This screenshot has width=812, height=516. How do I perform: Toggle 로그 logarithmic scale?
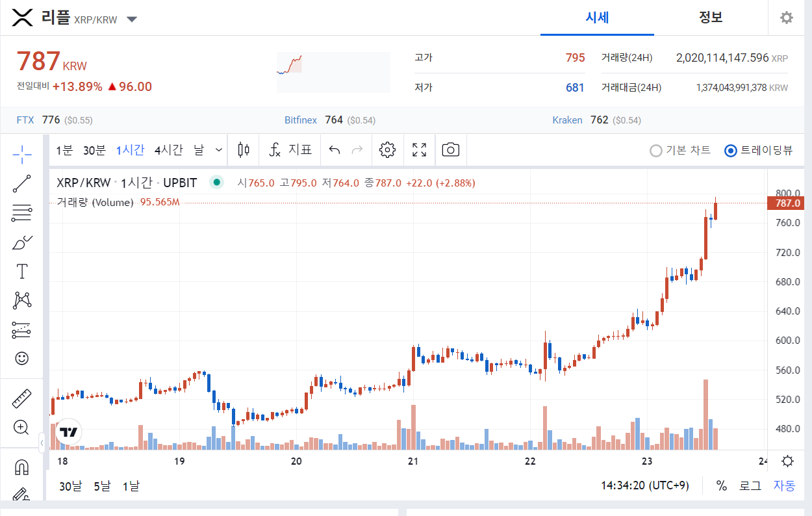click(x=750, y=485)
